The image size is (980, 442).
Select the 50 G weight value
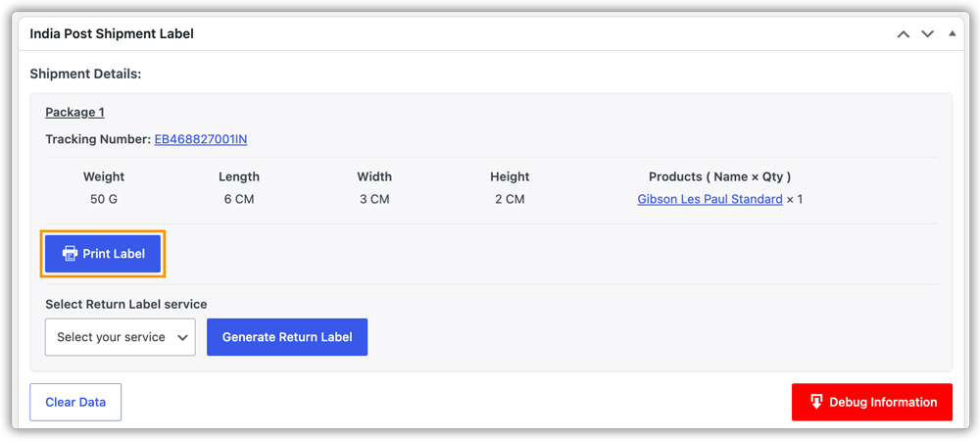coord(104,200)
